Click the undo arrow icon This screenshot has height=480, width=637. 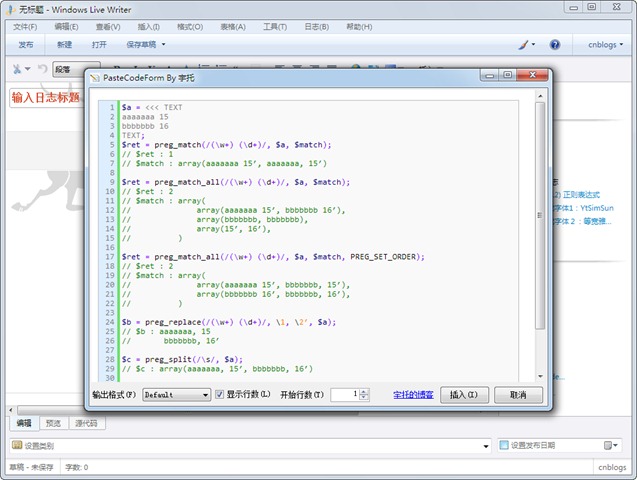coord(42,69)
